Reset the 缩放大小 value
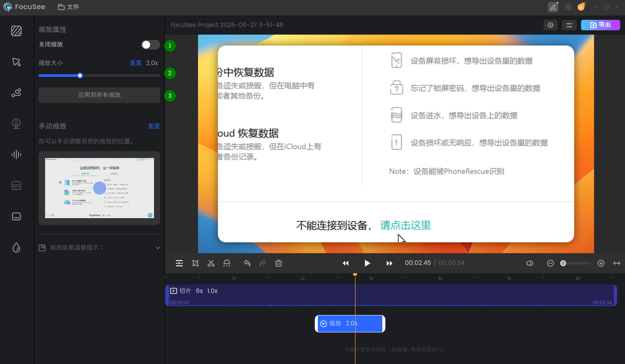 136,63
